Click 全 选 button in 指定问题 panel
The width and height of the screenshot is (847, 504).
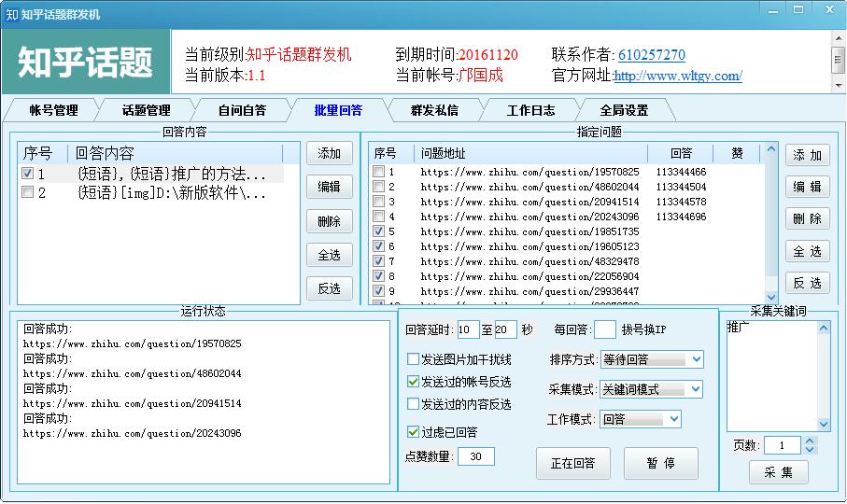click(x=808, y=251)
